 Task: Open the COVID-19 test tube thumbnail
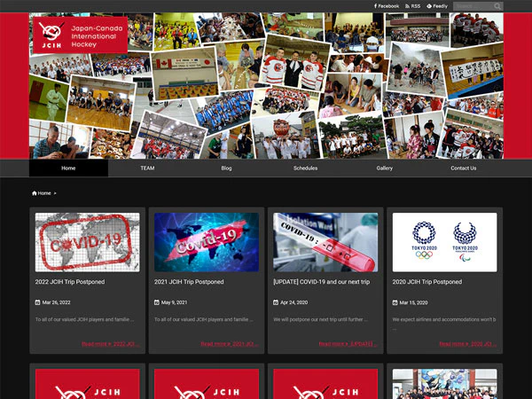coord(325,242)
